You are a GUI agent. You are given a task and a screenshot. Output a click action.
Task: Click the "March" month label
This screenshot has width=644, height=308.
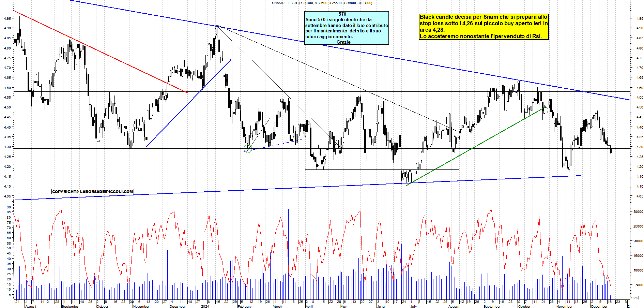[277, 306]
